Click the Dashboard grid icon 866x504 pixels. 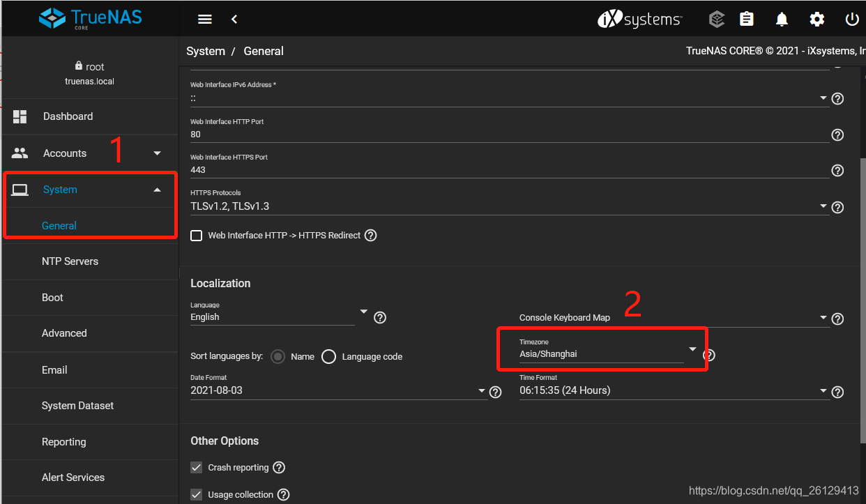click(20, 116)
